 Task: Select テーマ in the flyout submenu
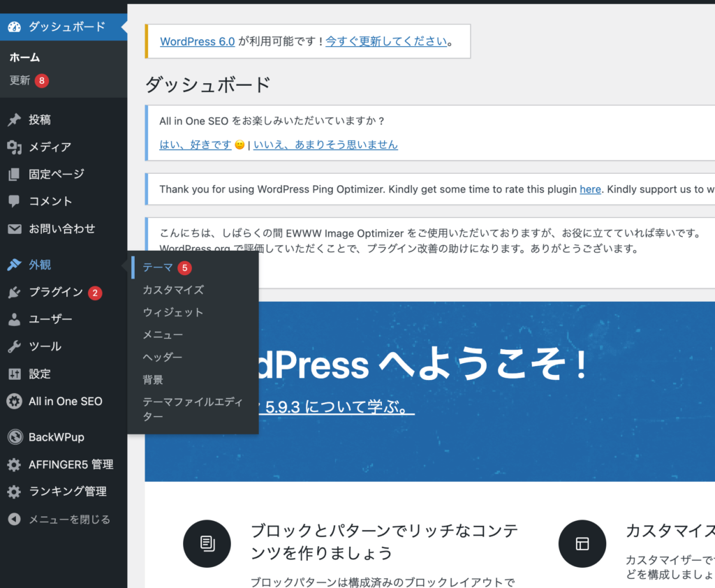[x=158, y=267]
